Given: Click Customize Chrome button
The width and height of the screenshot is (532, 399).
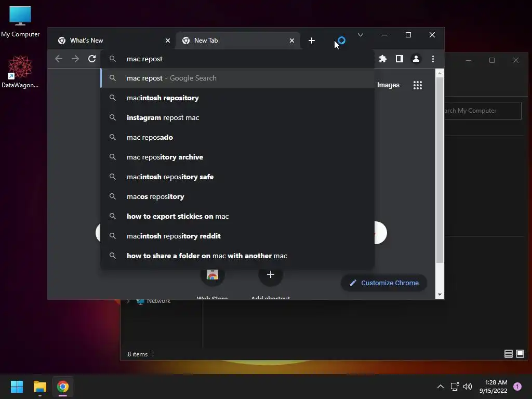Looking at the screenshot, I should tap(384, 283).
